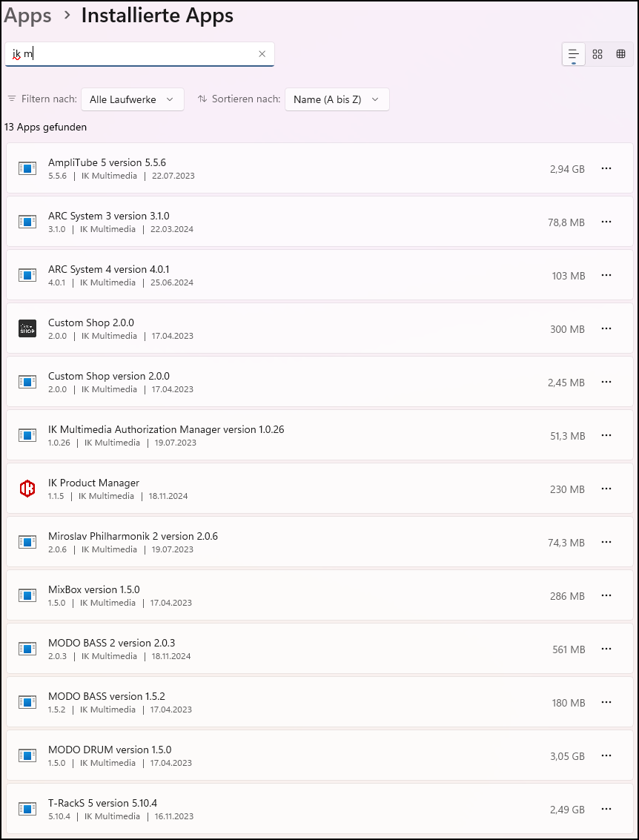639x840 pixels.
Task: Open menu for Custom Shop version 2.0.0
Action: pyautogui.click(x=606, y=382)
